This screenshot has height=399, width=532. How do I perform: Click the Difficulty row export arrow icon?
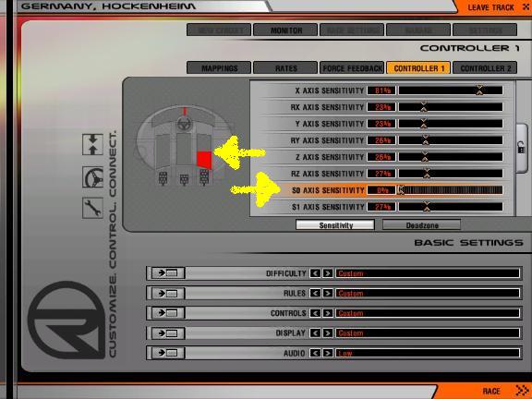tap(168, 273)
